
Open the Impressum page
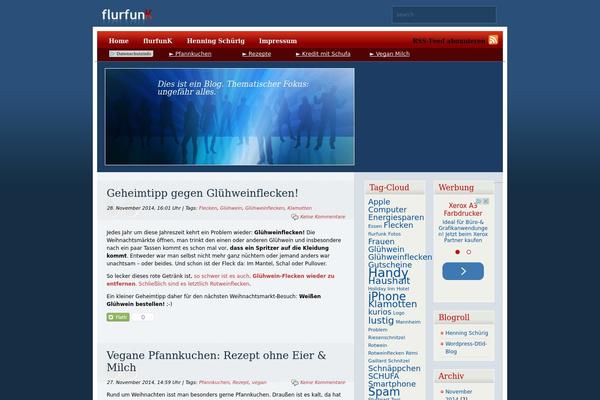coord(278,41)
